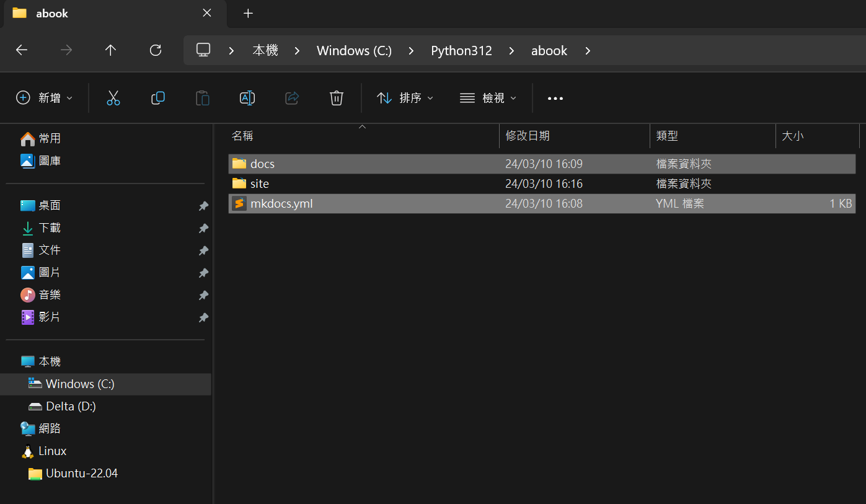Click 本機 breadcrumb in address bar
The width and height of the screenshot is (866, 504).
[265, 51]
